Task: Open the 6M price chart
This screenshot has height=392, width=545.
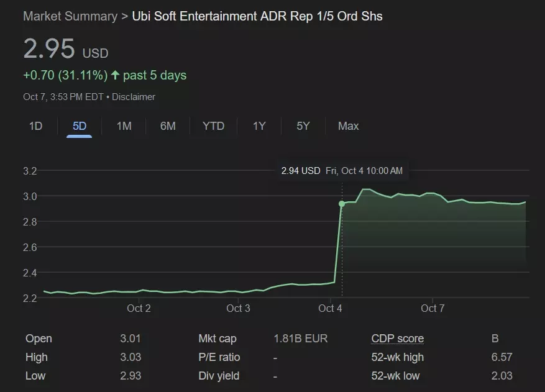Action: coord(168,126)
